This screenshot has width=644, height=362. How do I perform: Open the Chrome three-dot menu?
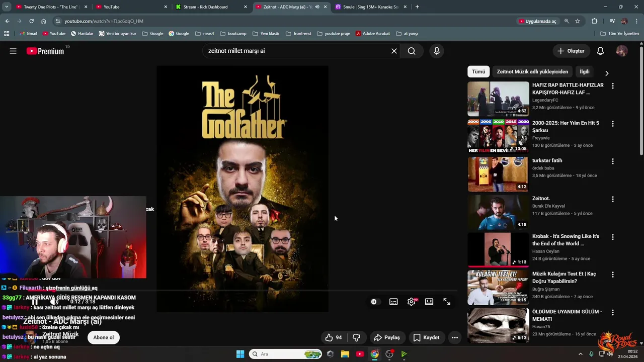(x=636, y=21)
